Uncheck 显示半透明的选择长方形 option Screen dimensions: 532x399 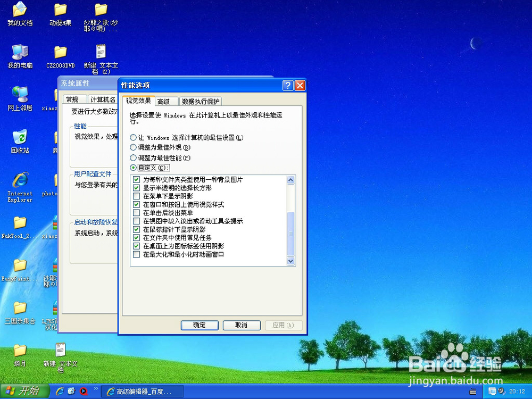click(x=137, y=187)
